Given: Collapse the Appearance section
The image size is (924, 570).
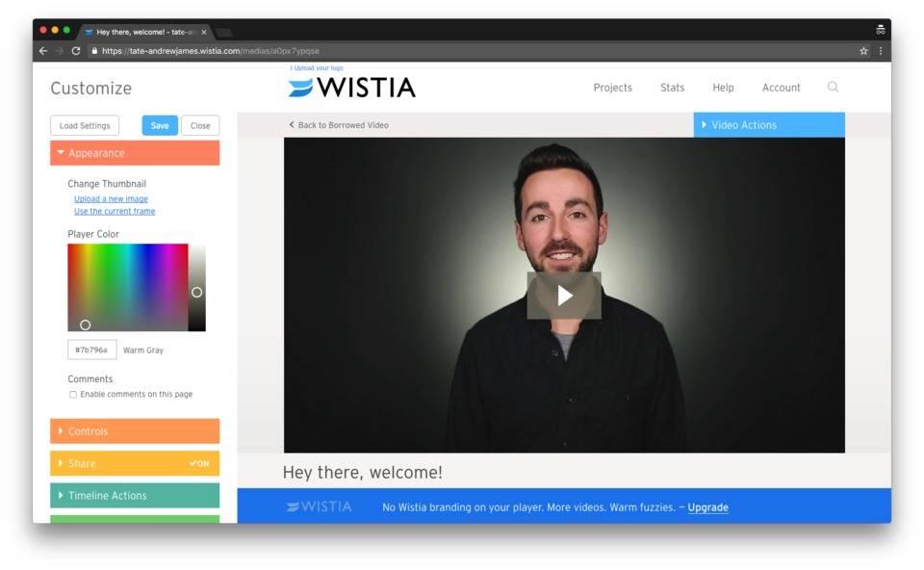Looking at the screenshot, I should [x=135, y=153].
